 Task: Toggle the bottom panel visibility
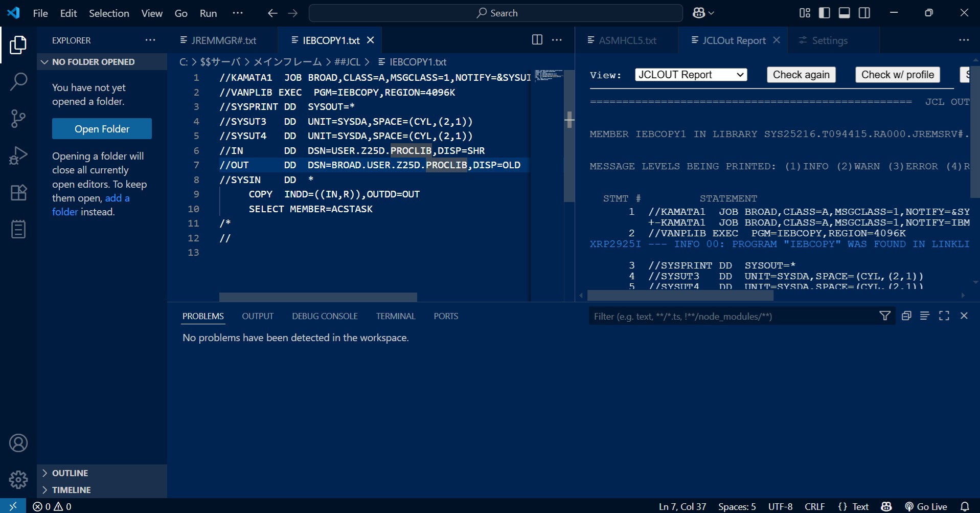point(844,13)
